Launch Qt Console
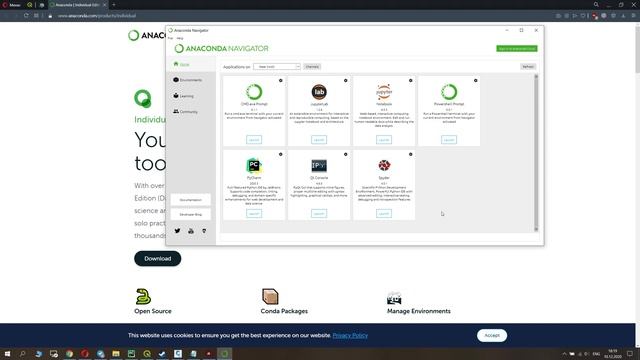 pos(319,213)
